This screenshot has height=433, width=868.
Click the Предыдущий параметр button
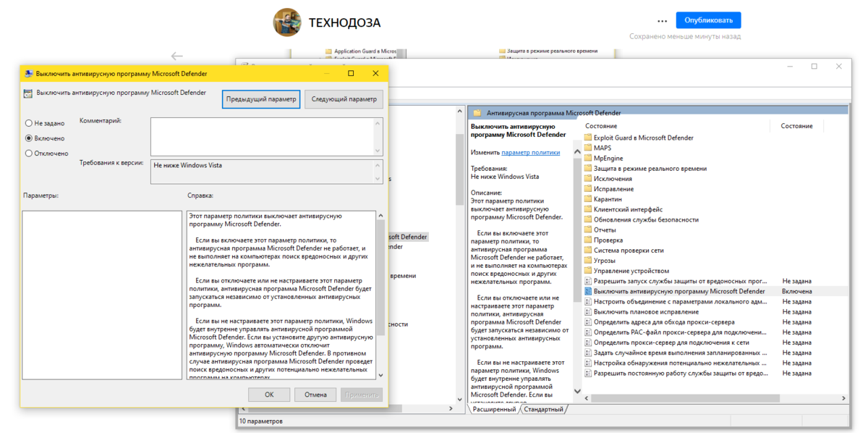[x=261, y=99]
